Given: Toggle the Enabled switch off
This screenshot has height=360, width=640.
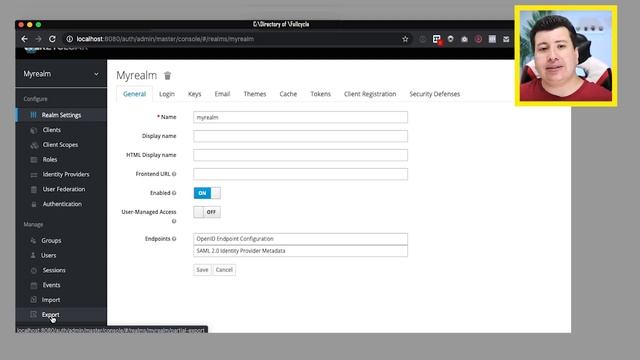Looking at the screenshot, I should (x=207, y=193).
